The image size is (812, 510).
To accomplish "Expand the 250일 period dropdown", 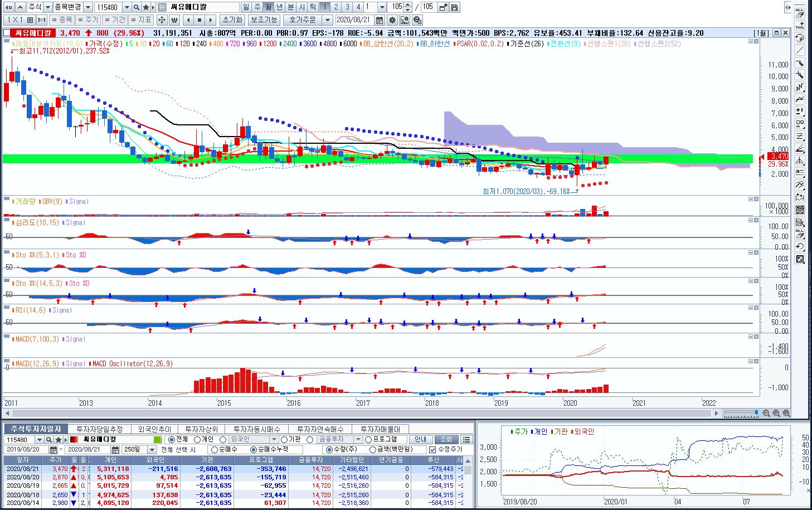I will point(152,450).
